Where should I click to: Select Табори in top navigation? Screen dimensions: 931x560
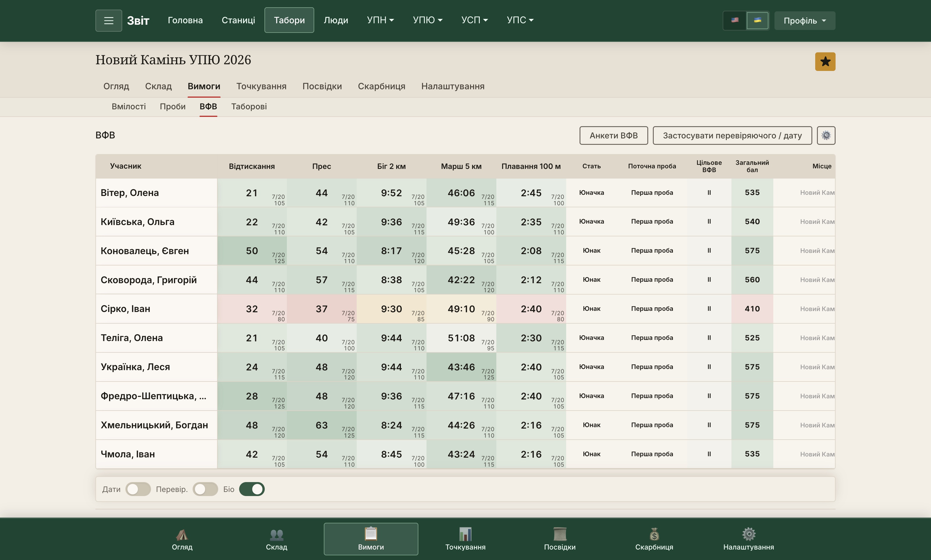click(289, 20)
